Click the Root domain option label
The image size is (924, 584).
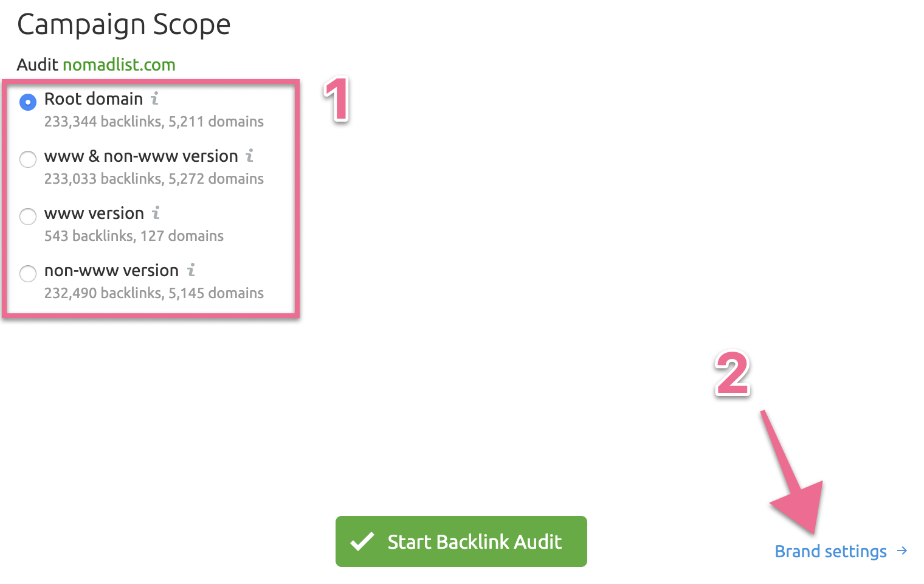[x=94, y=99]
